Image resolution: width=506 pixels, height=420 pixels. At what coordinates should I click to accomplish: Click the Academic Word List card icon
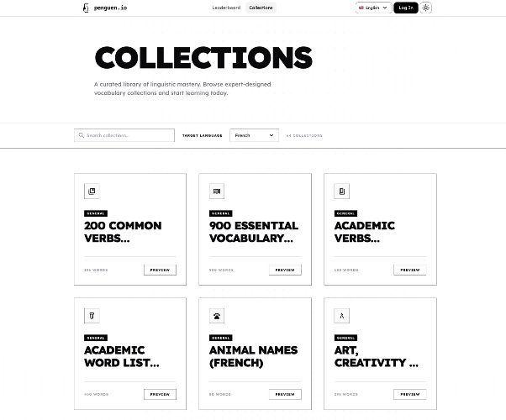click(x=92, y=316)
